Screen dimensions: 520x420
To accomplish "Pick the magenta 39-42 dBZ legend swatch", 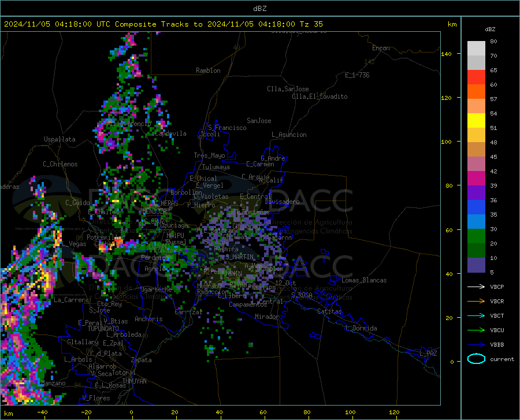I will 476,179.
